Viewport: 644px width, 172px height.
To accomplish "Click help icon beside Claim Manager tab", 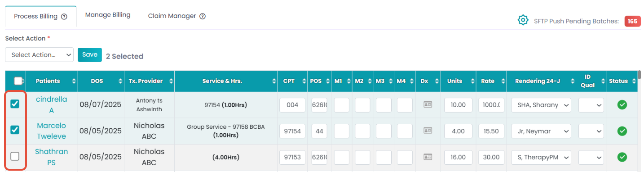I will (x=203, y=16).
